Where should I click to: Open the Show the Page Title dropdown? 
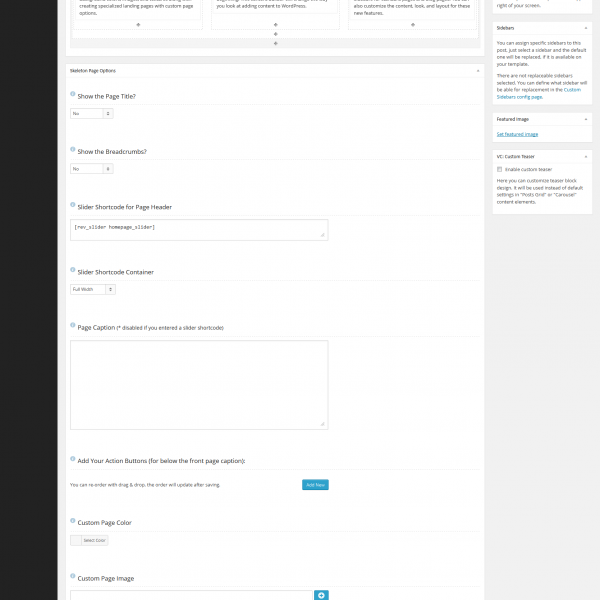click(x=91, y=114)
